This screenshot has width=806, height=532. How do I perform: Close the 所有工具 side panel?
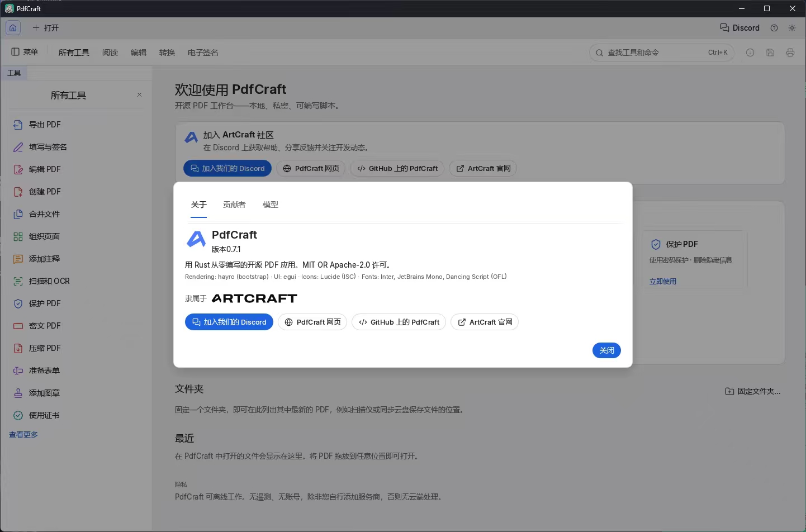139,95
